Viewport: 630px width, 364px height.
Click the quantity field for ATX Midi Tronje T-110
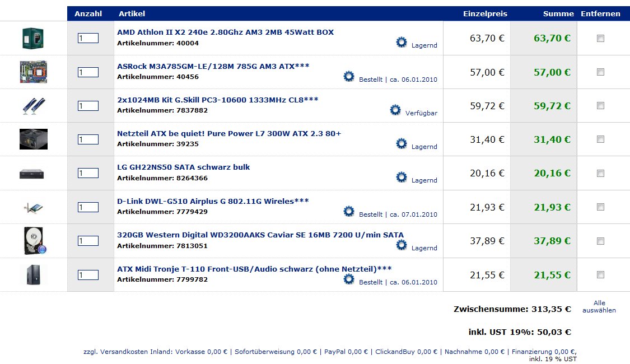tap(88, 275)
